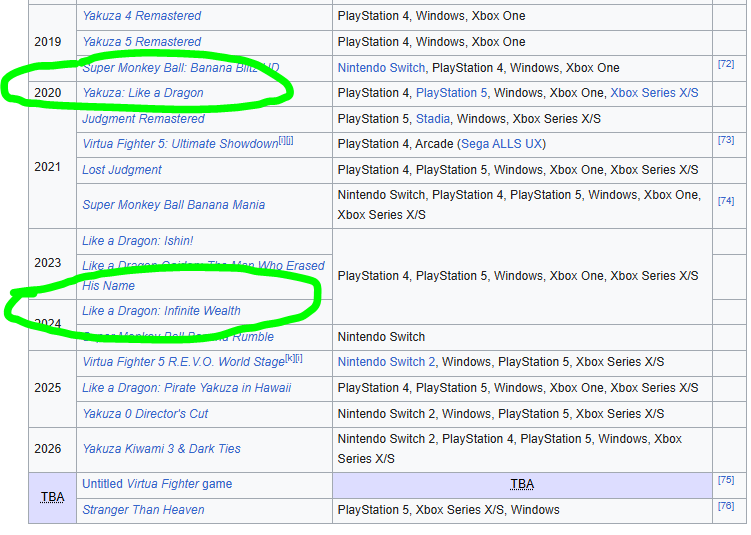Open Yakuza Kiwami 3 & Dark Ties link
The image size is (751, 535).
[x=161, y=449]
